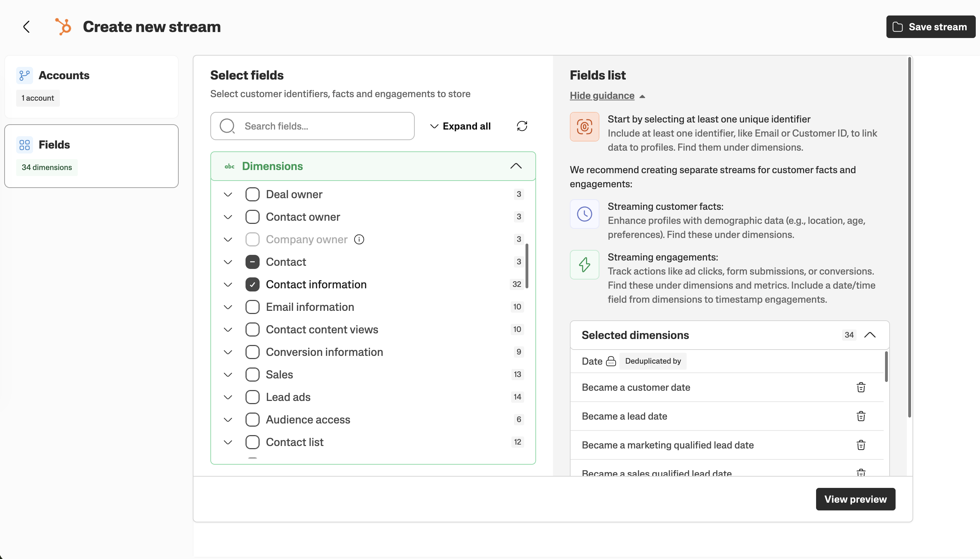This screenshot has width=980, height=559.
Task: Check the Contact owner checkbox
Action: click(252, 216)
